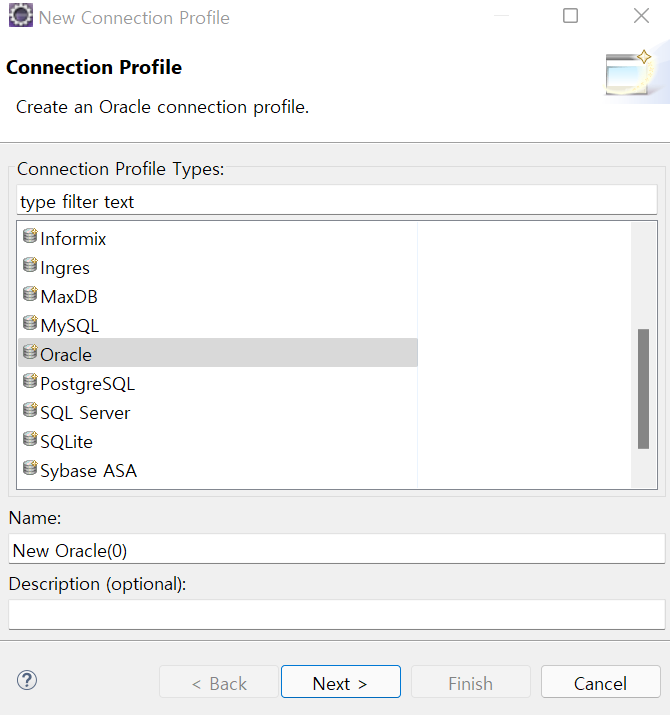This screenshot has height=715, width=670.
Task: Click the Eclipse icon in the title bar
Action: tap(21, 16)
